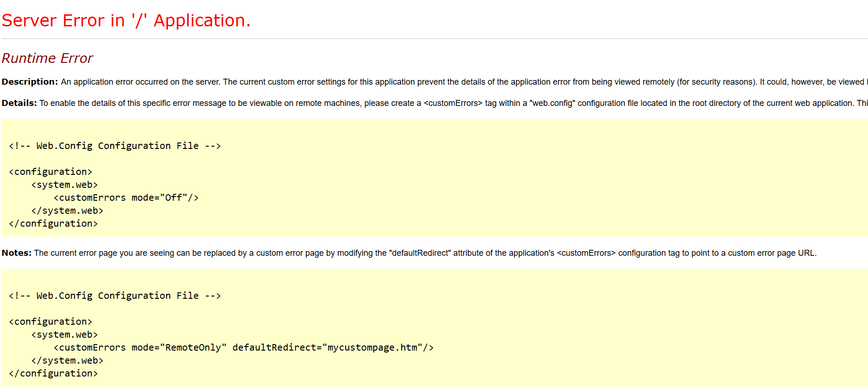Click the 'Details:' bold label
This screenshot has width=868, height=389.
[19, 103]
